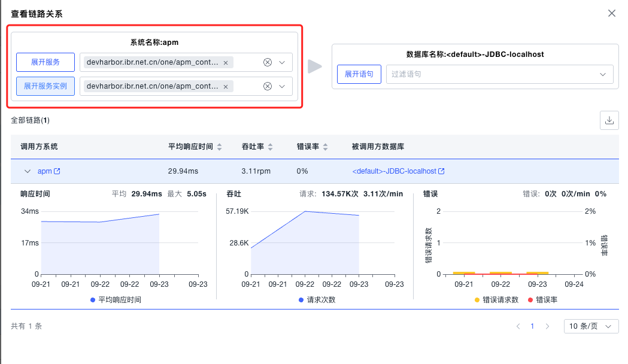Open the 10 条/页 page size dropdown

click(591, 326)
